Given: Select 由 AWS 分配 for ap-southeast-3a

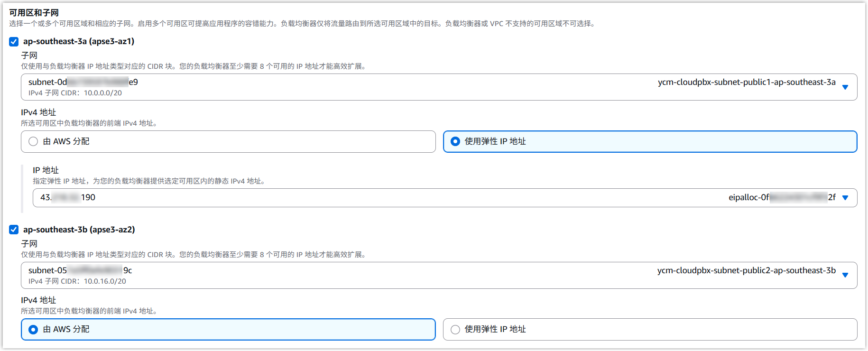Looking at the screenshot, I should click(33, 141).
